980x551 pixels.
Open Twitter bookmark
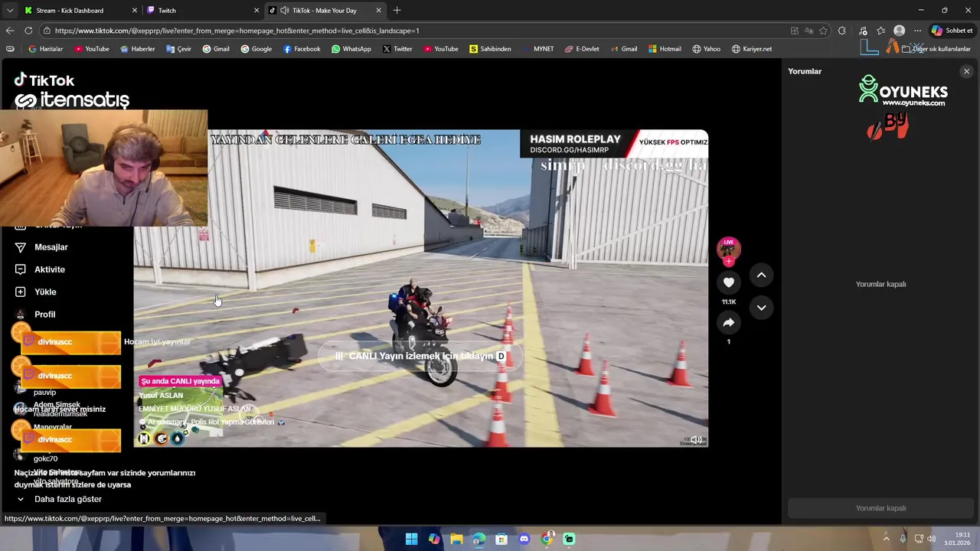pyautogui.click(x=397, y=49)
